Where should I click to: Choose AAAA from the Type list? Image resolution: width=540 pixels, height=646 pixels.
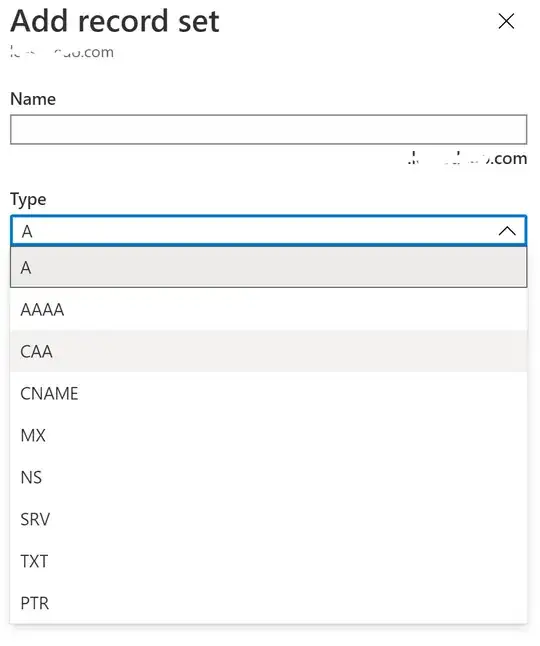tap(269, 309)
